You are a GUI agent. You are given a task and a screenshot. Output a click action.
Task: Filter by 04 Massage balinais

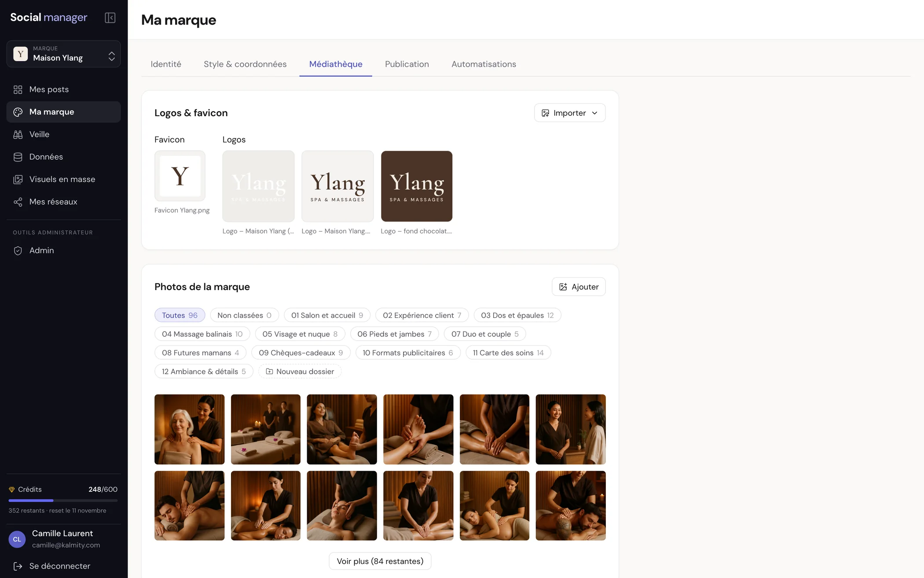click(202, 334)
